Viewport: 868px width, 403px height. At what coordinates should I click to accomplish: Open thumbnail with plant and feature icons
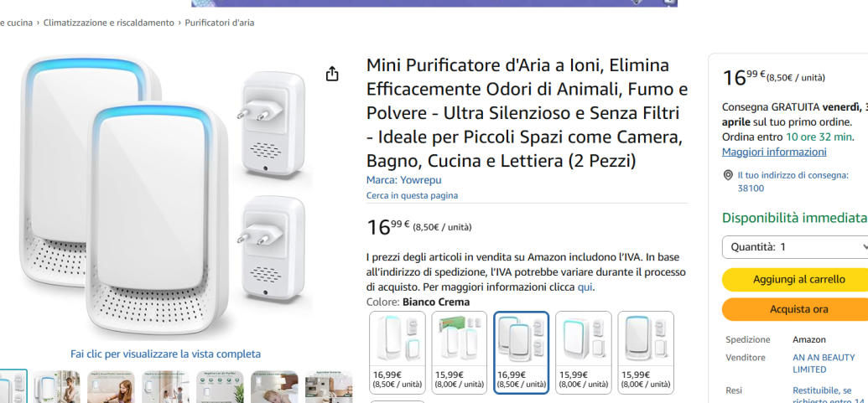click(x=220, y=387)
